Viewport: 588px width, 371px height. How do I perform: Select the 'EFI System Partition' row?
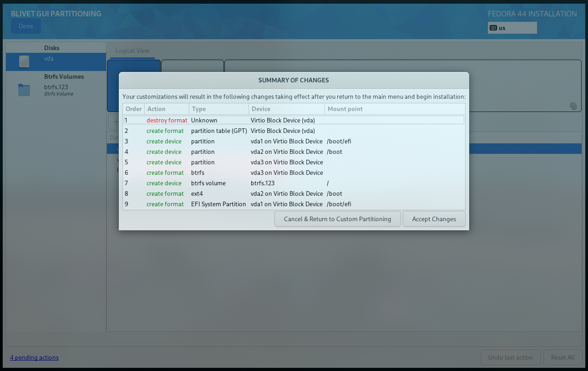click(x=294, y=204)
